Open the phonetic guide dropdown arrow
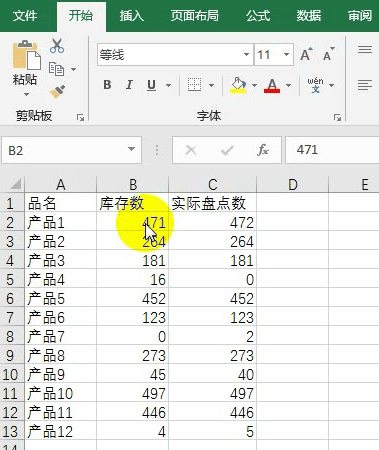 (x=331, y=85)
